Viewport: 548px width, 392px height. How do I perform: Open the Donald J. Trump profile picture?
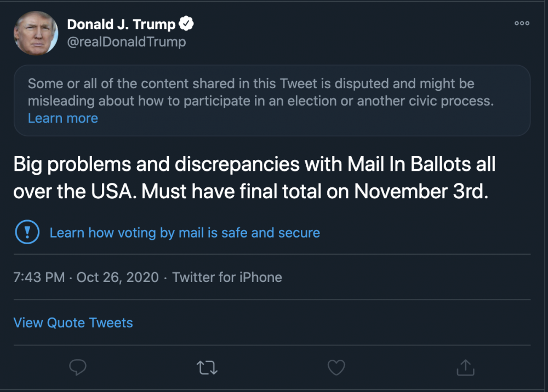(36, 32)
